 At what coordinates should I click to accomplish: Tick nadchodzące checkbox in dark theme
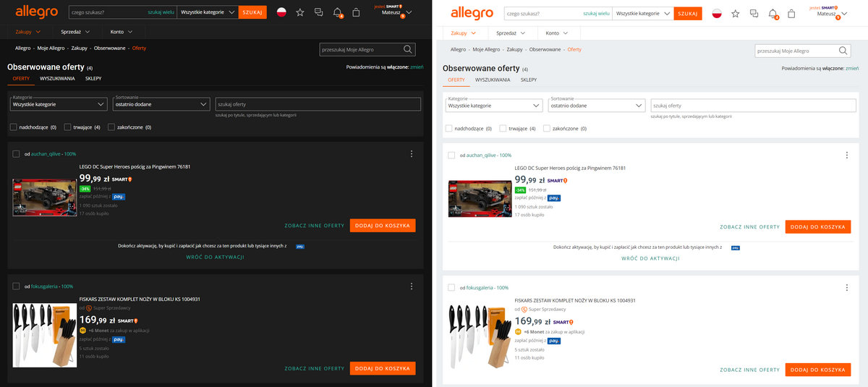(x=14, y=127)
